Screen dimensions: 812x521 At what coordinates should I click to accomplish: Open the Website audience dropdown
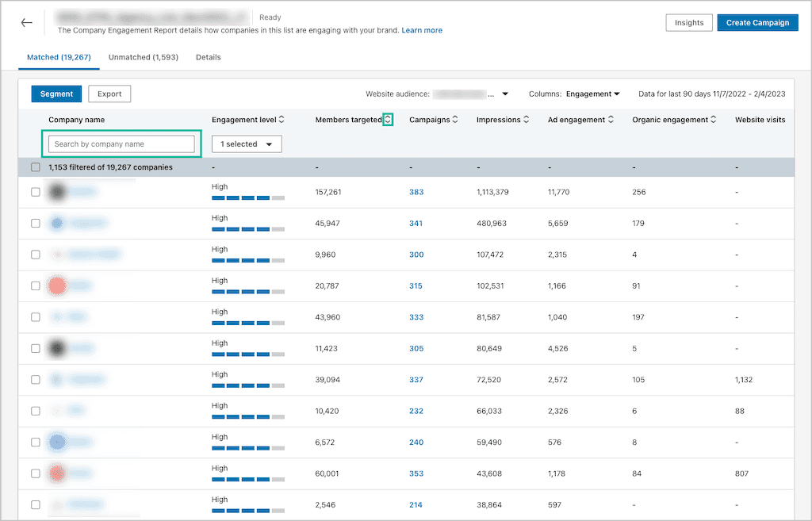point(505,94)
